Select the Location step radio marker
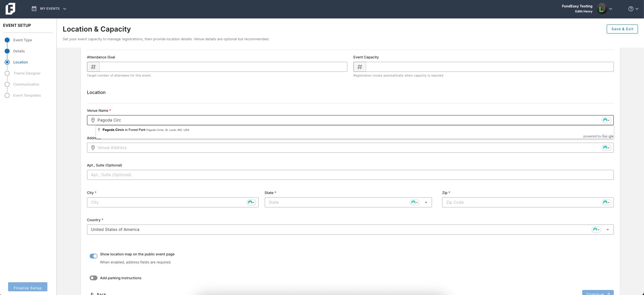The width and height of the screenshot is (644, 295). tap(7, 62)
